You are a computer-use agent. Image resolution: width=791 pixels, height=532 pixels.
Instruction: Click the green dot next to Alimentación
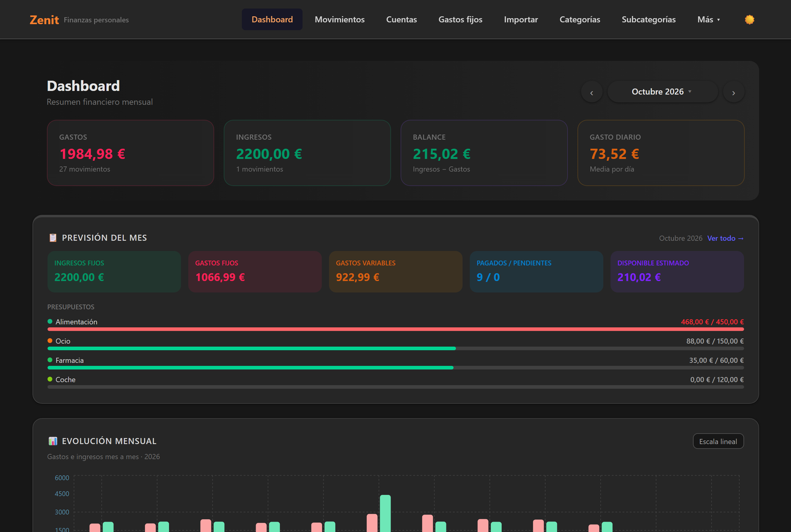pyautogui.click(x=50, y=321)
